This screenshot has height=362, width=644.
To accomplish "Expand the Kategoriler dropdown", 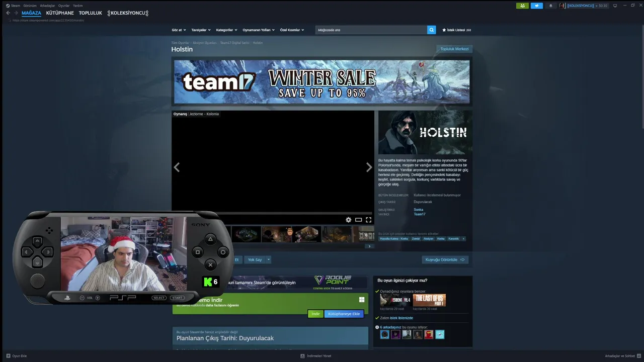I will click(226, 30).
